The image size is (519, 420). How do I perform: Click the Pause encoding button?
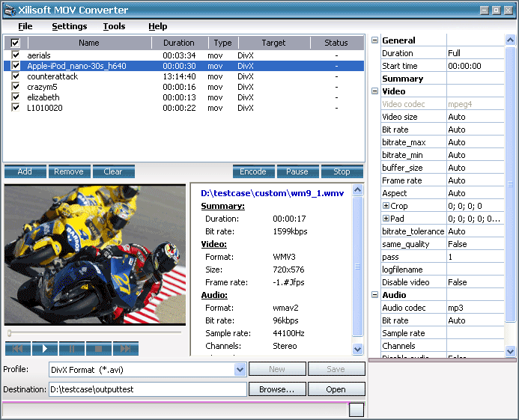pos(297,171)
